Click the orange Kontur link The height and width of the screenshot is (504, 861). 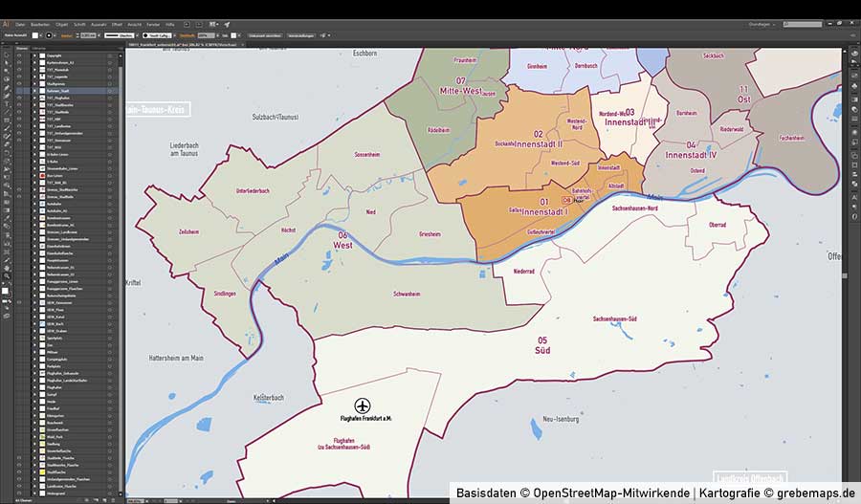[x=66, y=35]
